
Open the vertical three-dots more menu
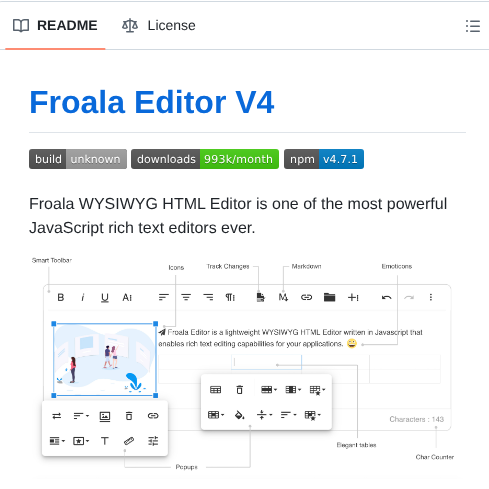pyautogui.click(x=431, y=297)
